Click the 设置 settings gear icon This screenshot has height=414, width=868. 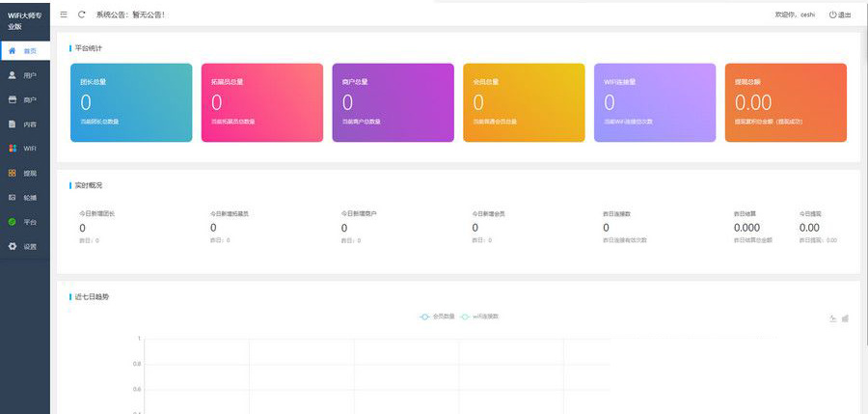(13, 246)
